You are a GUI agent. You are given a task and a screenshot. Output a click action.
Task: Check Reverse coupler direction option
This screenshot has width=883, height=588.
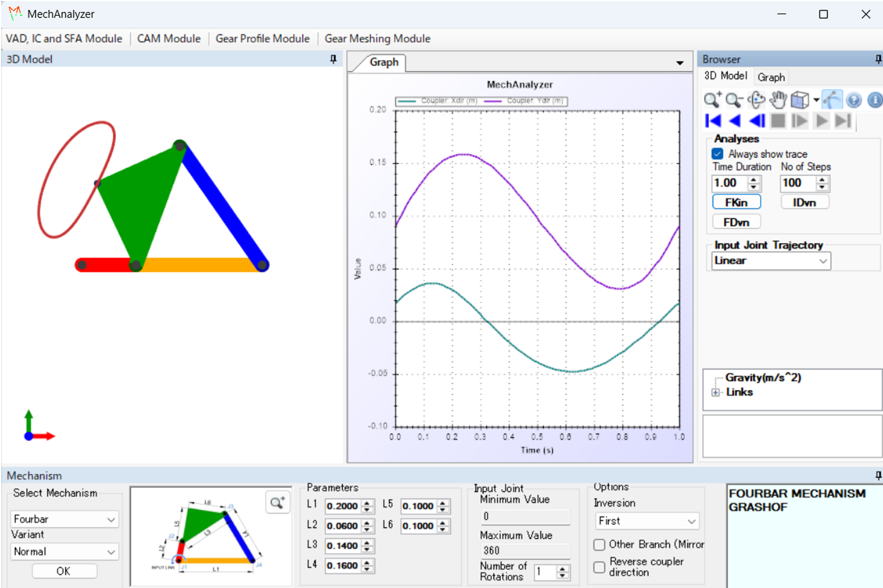click(599, 567)
